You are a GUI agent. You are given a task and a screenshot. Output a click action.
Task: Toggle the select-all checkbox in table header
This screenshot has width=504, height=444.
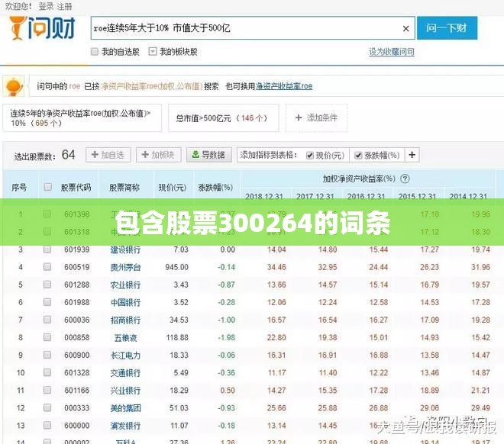click(x=48, y=187)
